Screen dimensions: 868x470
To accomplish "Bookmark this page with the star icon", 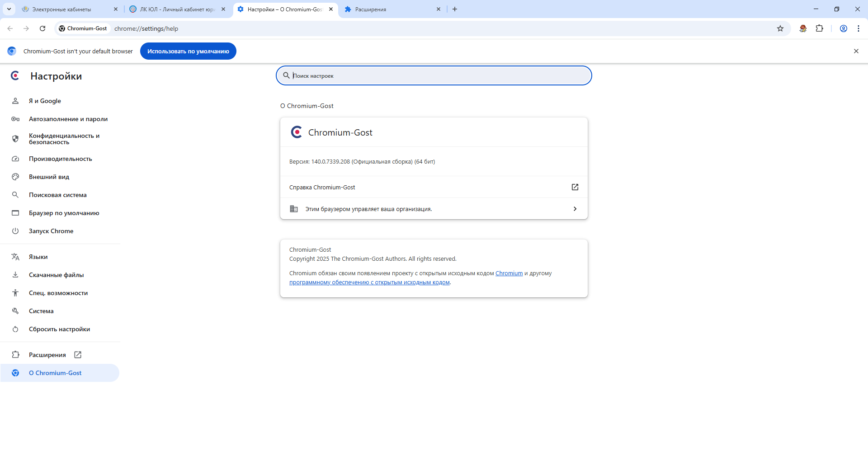I will coord(780,28).
